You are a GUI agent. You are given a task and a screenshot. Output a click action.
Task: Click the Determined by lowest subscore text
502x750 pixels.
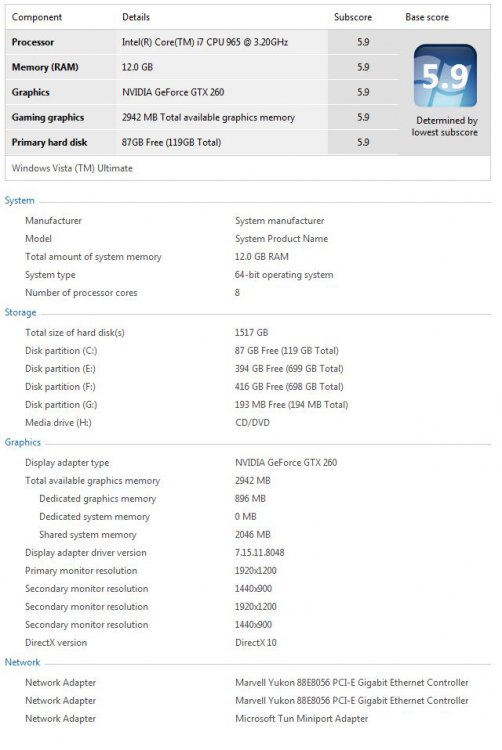click(445, 126)
